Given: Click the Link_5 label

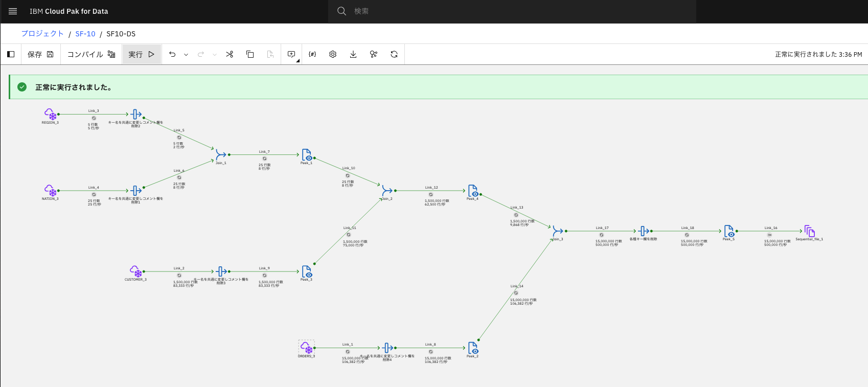Looking at the screenshot, I should click(x=179, y=130).
